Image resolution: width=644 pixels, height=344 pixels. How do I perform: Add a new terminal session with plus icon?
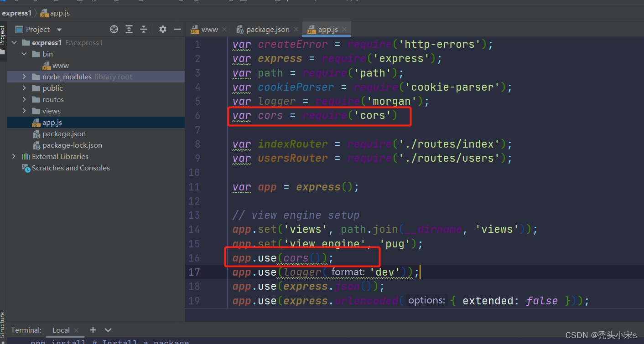pos(93,330)
